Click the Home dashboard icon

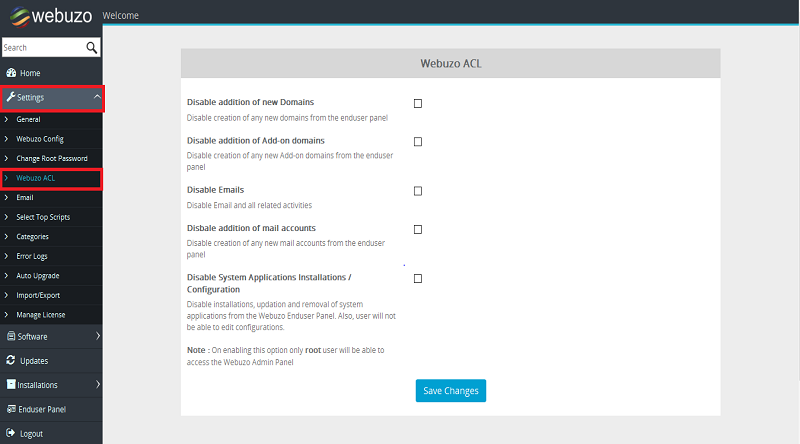coord(11,73)
